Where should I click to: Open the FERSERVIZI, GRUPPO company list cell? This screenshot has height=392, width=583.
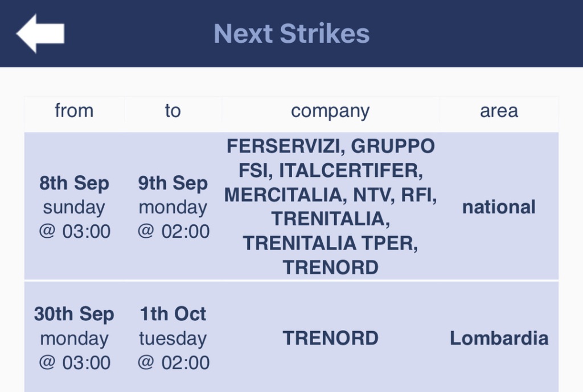pos(331,206)
